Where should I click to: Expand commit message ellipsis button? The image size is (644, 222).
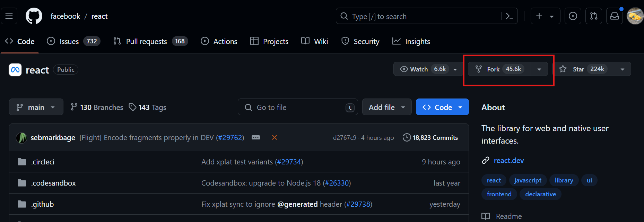point(256,137)
